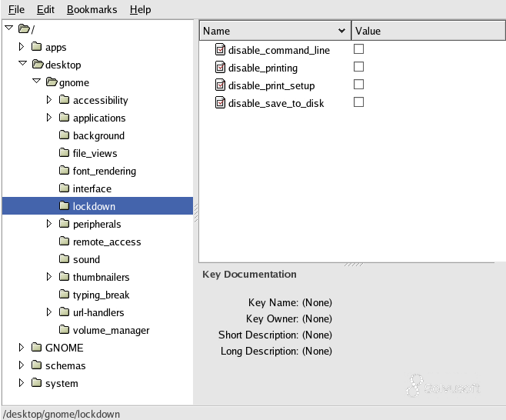Click the disable_command_line key icon

(x=220, y=50)
